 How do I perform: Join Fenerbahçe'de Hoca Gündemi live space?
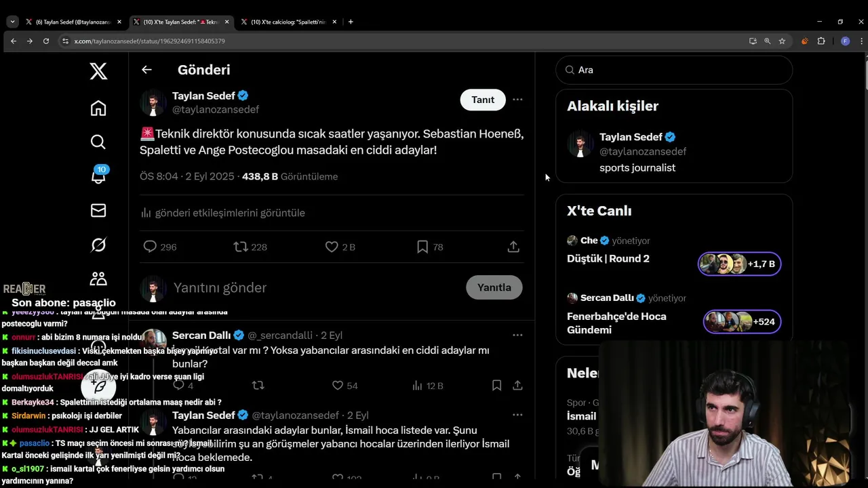(616, 323)
